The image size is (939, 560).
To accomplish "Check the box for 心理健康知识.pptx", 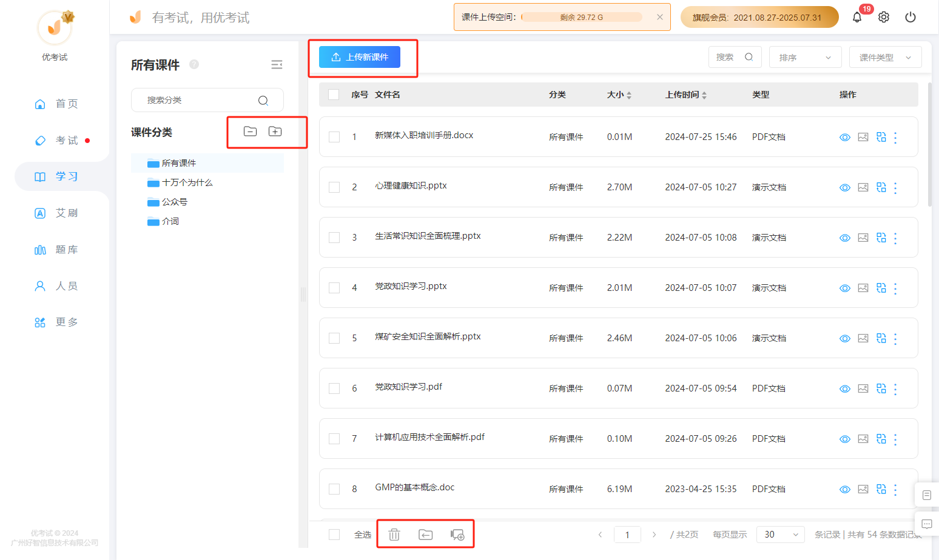I will coord(334,187).
